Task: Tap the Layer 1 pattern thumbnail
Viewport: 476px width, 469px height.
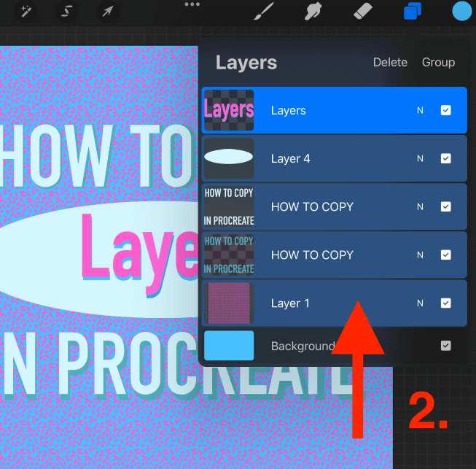Action: pyautogui.click(x=229, y=303)
